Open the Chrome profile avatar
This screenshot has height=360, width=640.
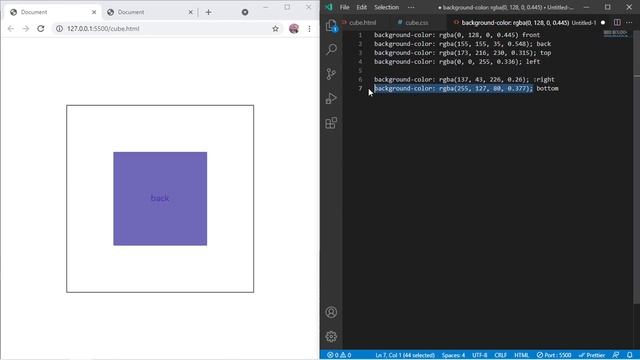pos(294,29)
